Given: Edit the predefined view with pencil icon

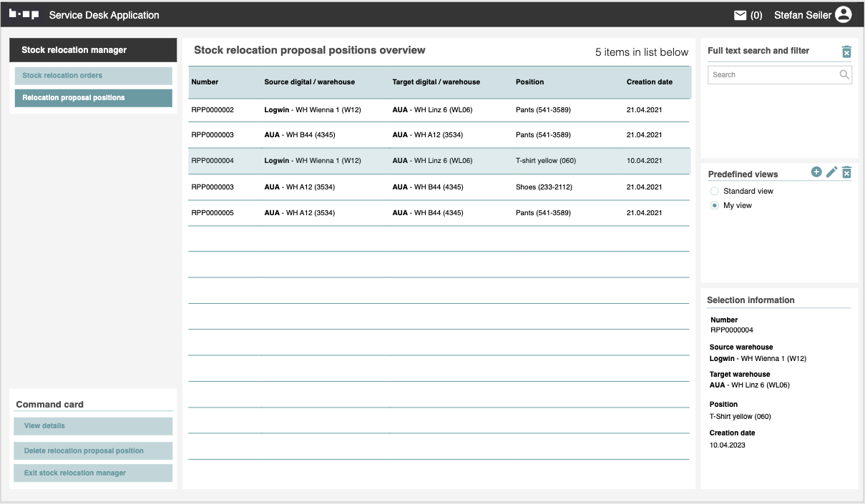Looking at the screenshot, I should point(831,172).
